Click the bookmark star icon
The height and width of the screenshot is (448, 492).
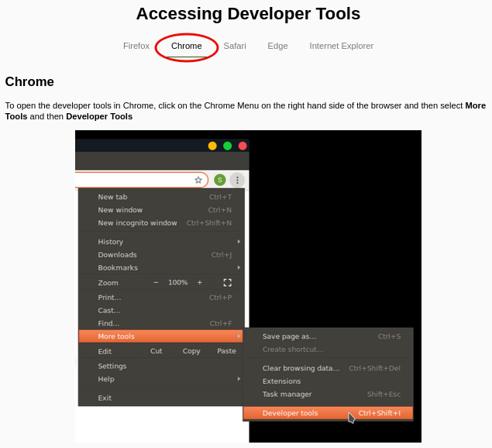(198, 180)
